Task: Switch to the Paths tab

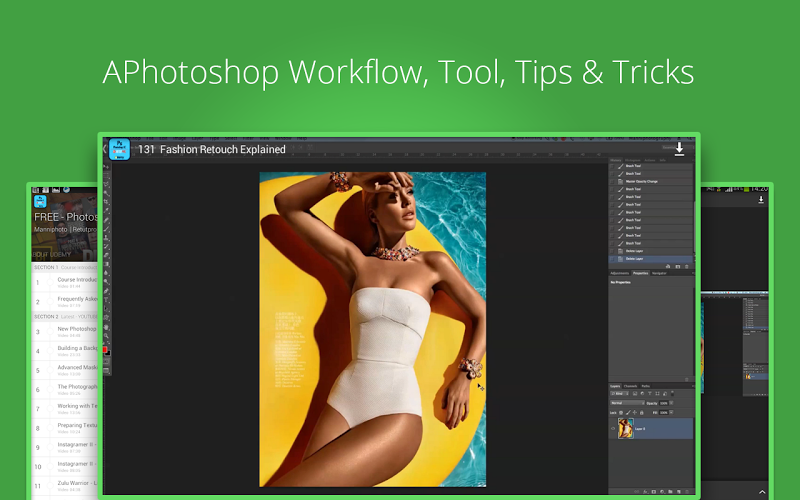Action: (645, 386)
